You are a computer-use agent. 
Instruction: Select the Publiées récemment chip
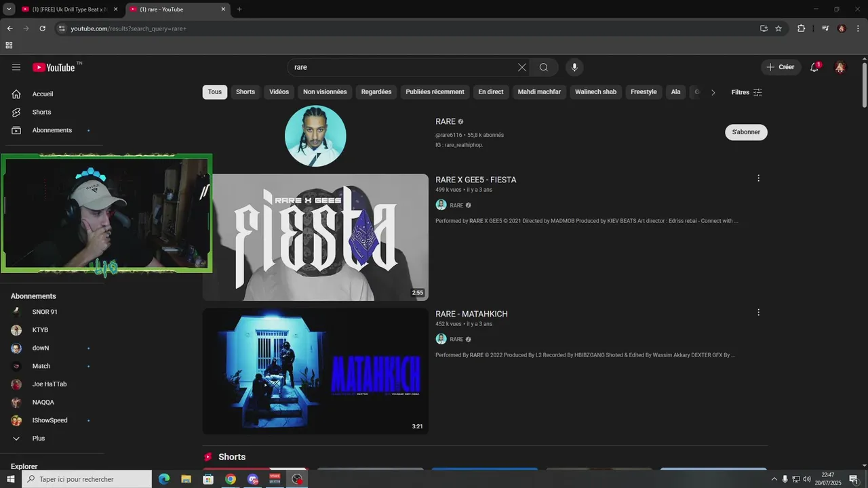coord(435,92)
